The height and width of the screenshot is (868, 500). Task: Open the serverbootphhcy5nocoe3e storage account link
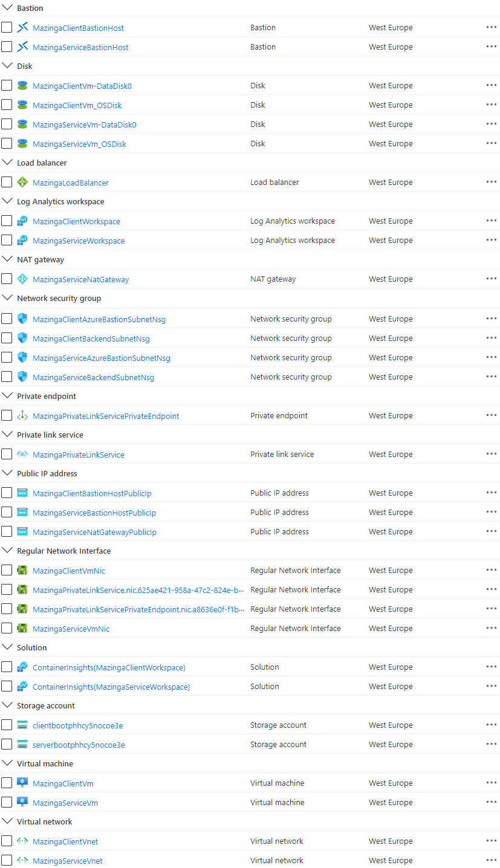79,745
